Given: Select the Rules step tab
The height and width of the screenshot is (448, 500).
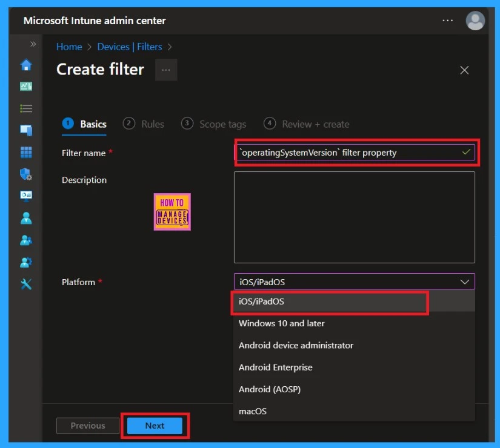Looking at the screenshot, I should pyautogui.click(x=143, y=124).
